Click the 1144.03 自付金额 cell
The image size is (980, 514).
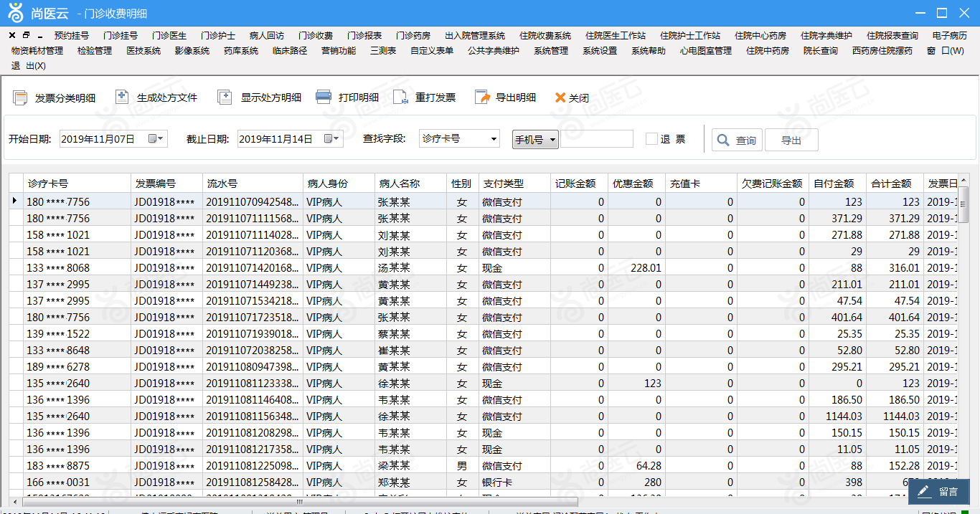click(837, 417)
